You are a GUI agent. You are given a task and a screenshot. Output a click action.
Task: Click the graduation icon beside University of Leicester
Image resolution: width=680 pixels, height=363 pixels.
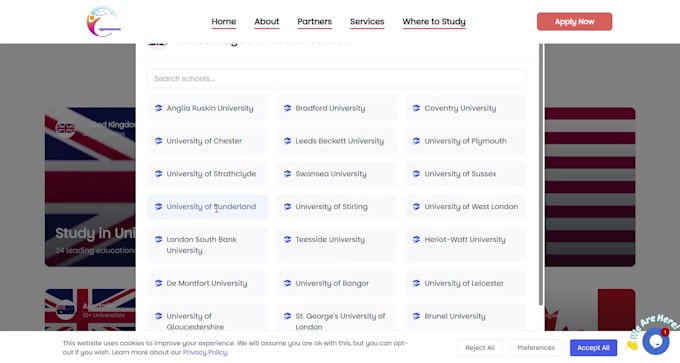tap(416, 283)
